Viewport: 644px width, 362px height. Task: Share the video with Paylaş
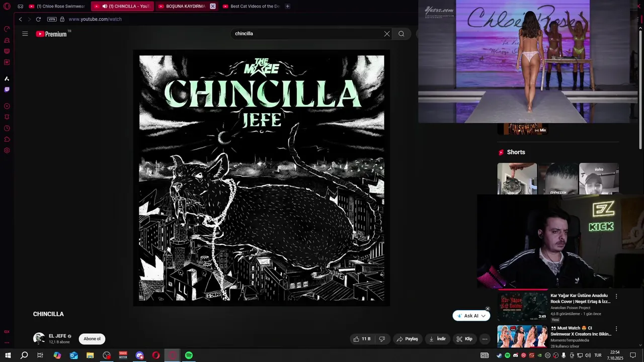[408, 339]
